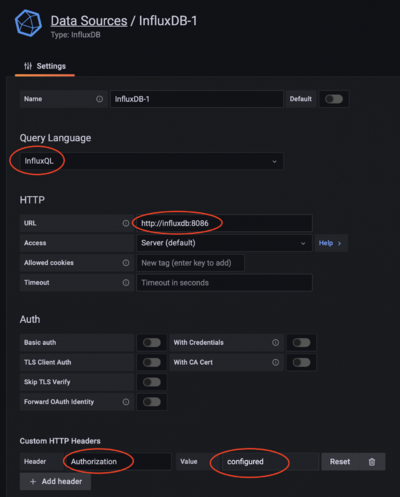Open the Query Language InfluxQL dropdown

[152, 161]
